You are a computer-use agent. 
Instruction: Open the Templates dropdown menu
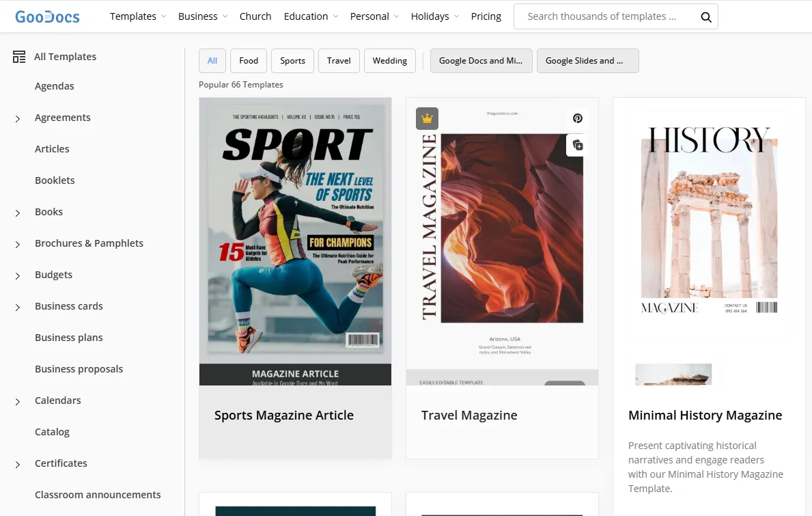(x=138, y=16)
